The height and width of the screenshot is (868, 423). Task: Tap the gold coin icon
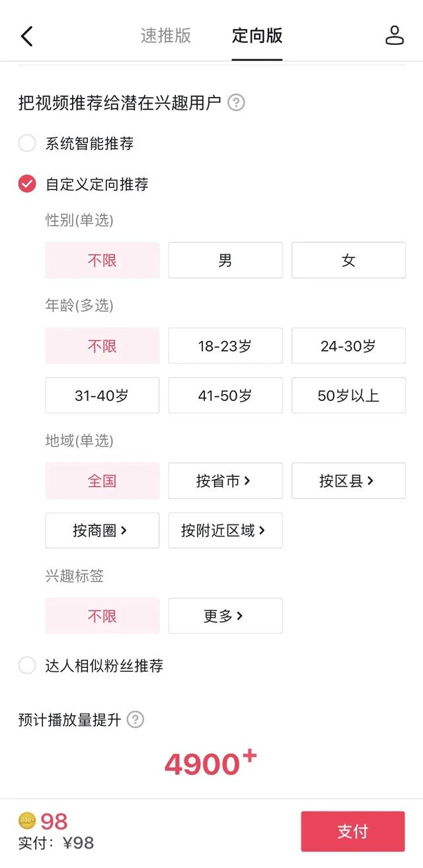tap(27, 820)
